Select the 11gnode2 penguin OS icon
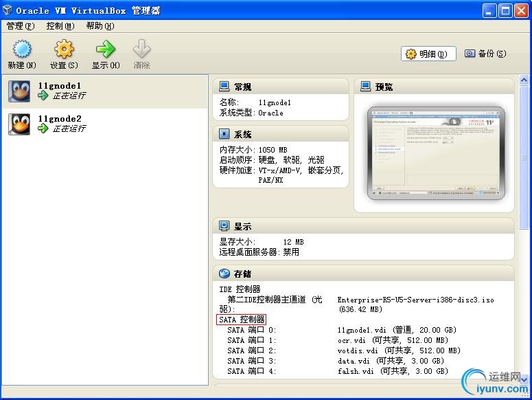The width and height of the screenshot is (532, 400). [19, 124]
